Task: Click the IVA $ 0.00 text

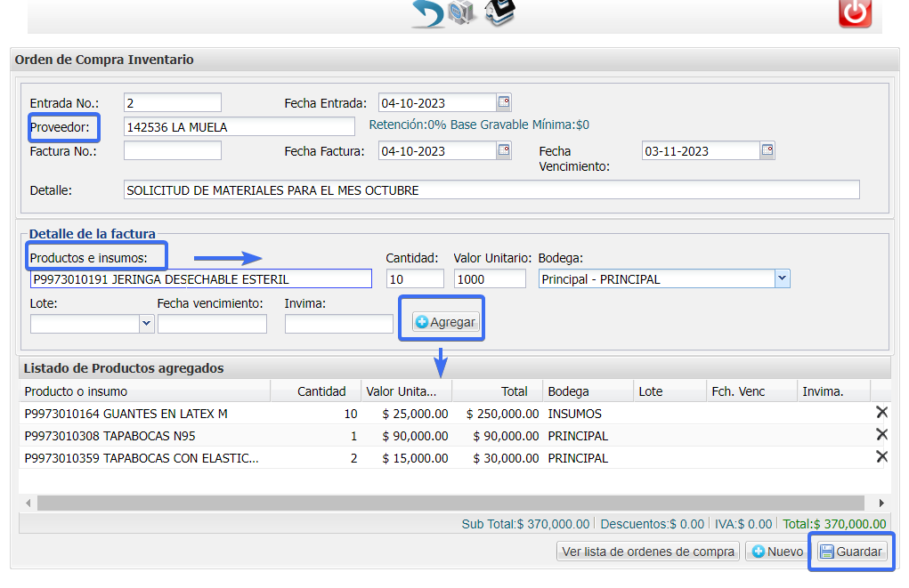Action: pyautogui.click(x=743, y=524)
